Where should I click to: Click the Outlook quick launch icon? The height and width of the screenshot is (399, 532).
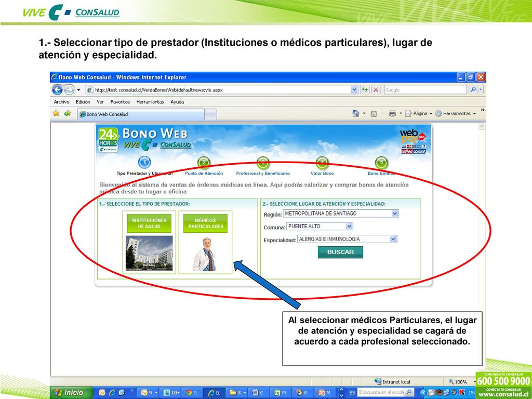[102, 393]
